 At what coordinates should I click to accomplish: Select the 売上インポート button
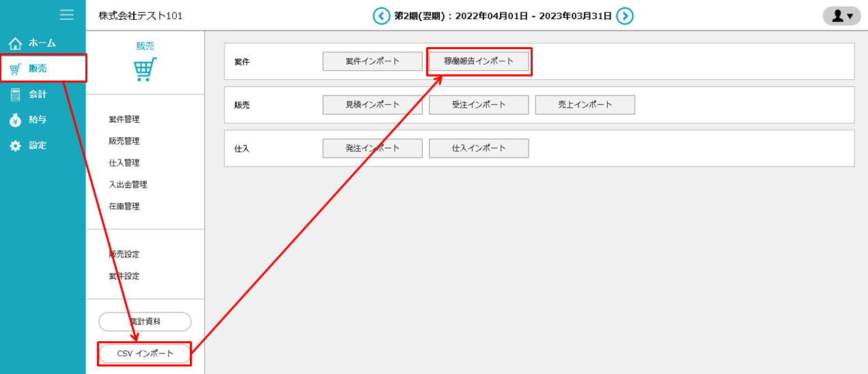pos(585,104)
